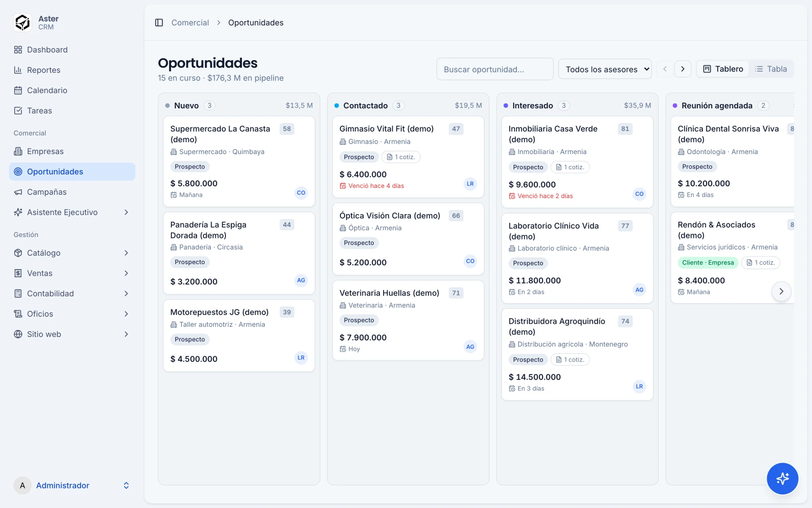The height and width of the screenshot is (508, 812).
Task: Click the Aster CRM logo icon
Action: pyautogui.click(x=22, y=22)
